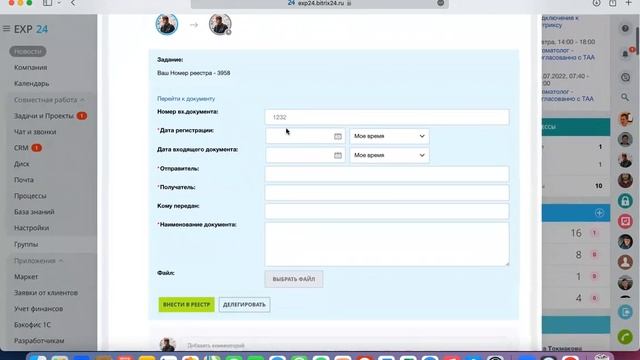
Task: Click the search magnifier icon
Action: [x=625, y=97]
